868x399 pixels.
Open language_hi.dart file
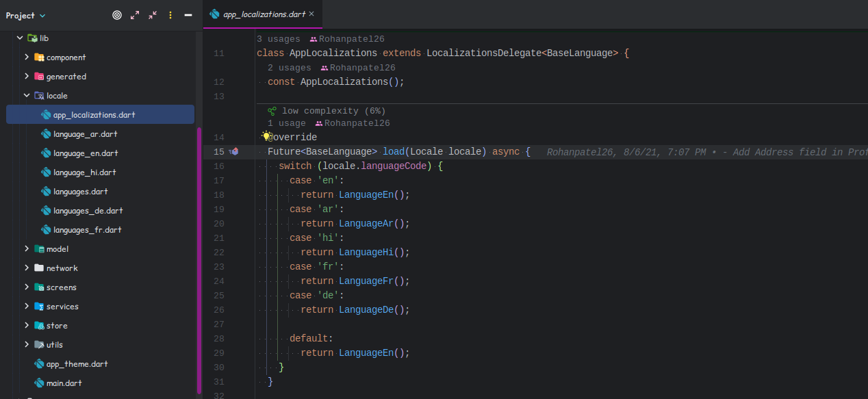(85, 172)
